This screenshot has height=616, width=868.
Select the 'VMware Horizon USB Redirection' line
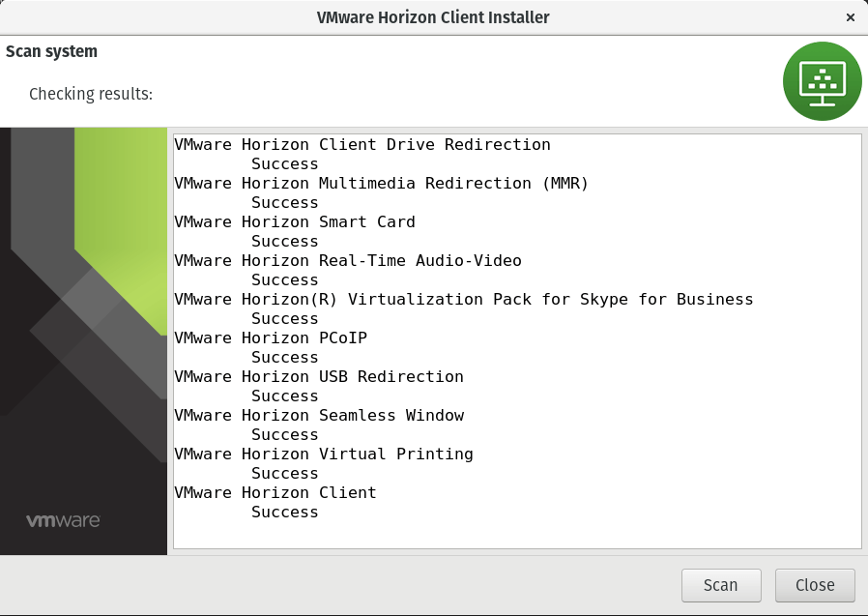pos(319,377)
